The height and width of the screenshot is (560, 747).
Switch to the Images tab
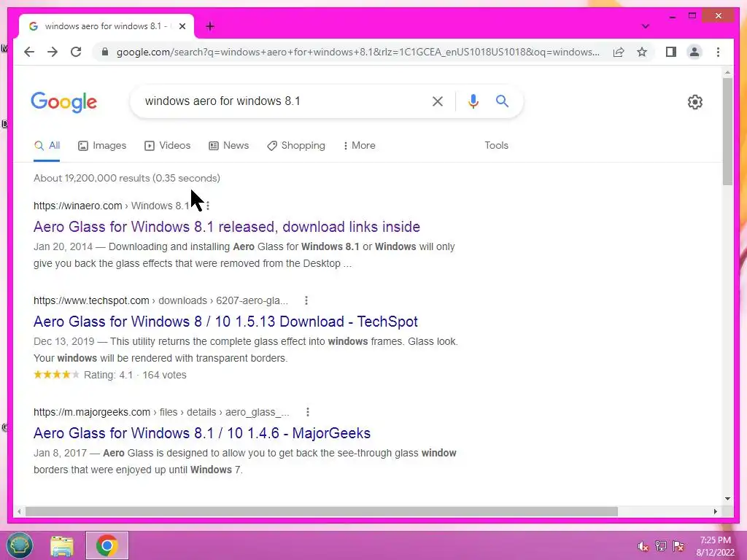(102, 146)
